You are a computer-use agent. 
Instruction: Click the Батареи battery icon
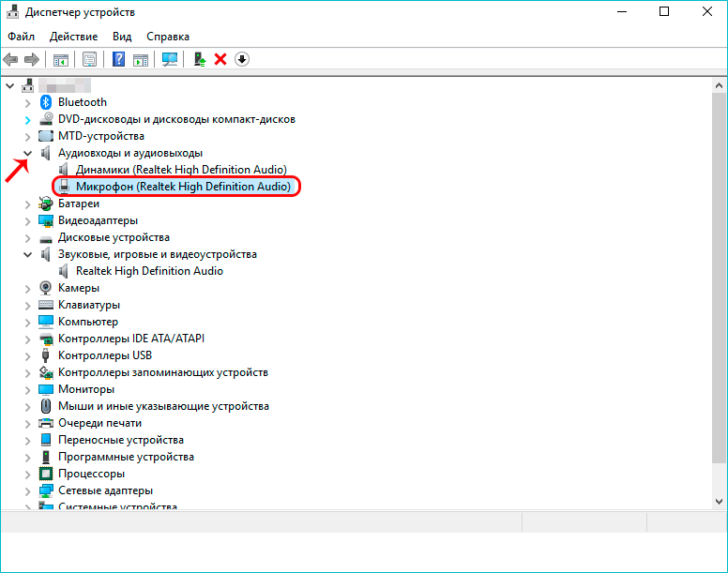(x=46, y=204)
